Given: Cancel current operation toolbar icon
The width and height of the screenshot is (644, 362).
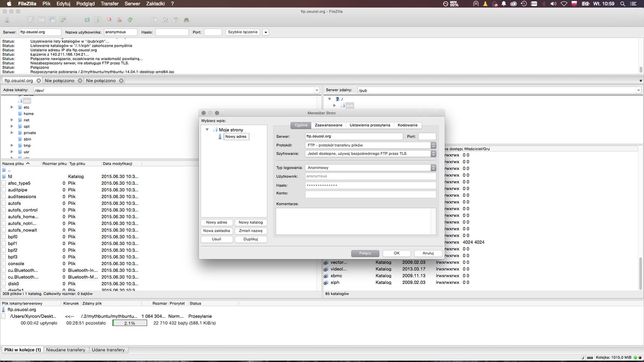Looking at the screenshot, I should pyautogui.click(x=109, y=20).
